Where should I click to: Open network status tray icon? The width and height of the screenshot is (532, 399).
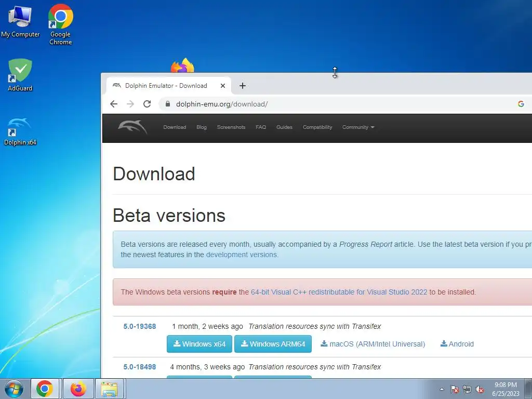467,389
